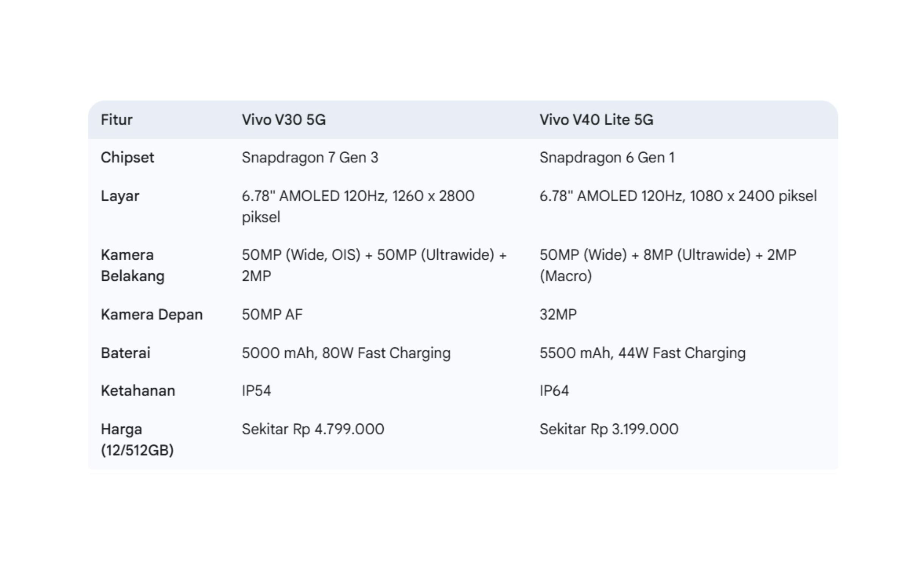Click the Snapdragon 7 Gen 3 cell

coord(310,157)
